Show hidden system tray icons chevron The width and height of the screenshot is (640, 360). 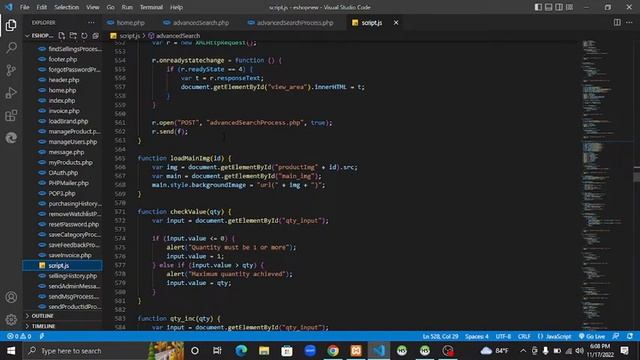coord(523,351)
